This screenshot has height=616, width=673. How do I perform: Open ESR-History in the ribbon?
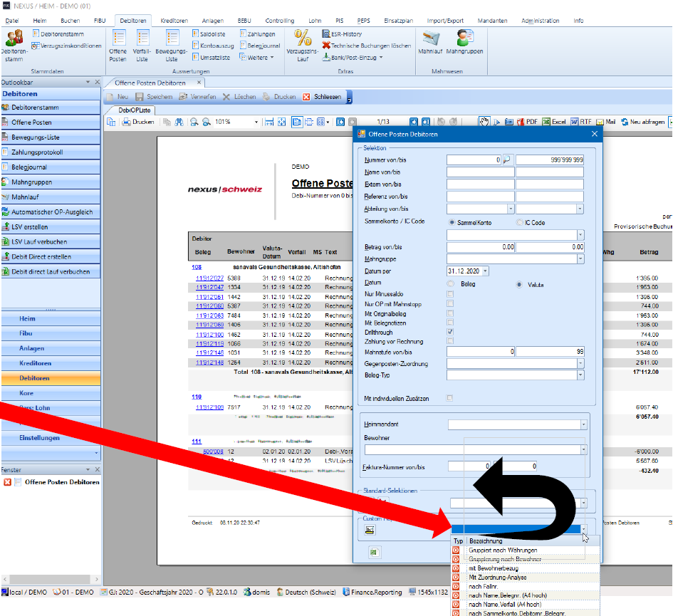[x=342, y=34]
